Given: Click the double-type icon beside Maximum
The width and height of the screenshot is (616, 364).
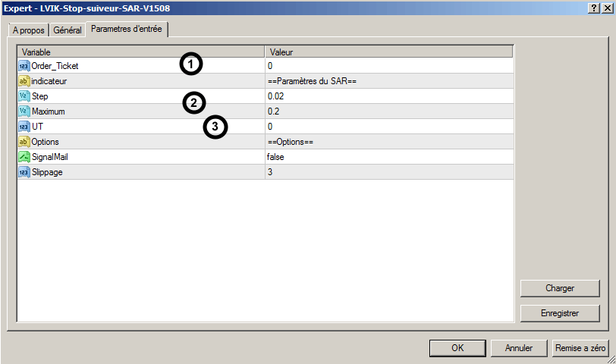Looking at the screenshot, I should pyautogui.click(x=24, y=111).
